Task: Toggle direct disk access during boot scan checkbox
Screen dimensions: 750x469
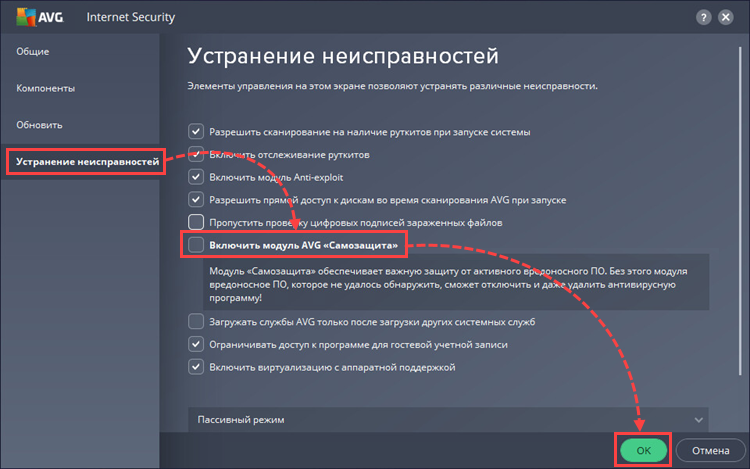Action: (196, 199)
